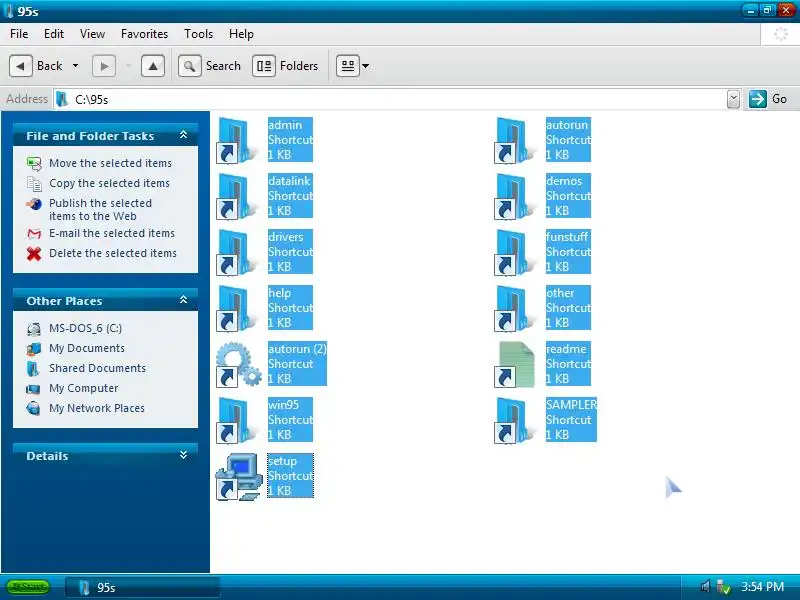800x600 pixels.
Task: Click the admin shortcut folder icon
Action: pos(238,140)
